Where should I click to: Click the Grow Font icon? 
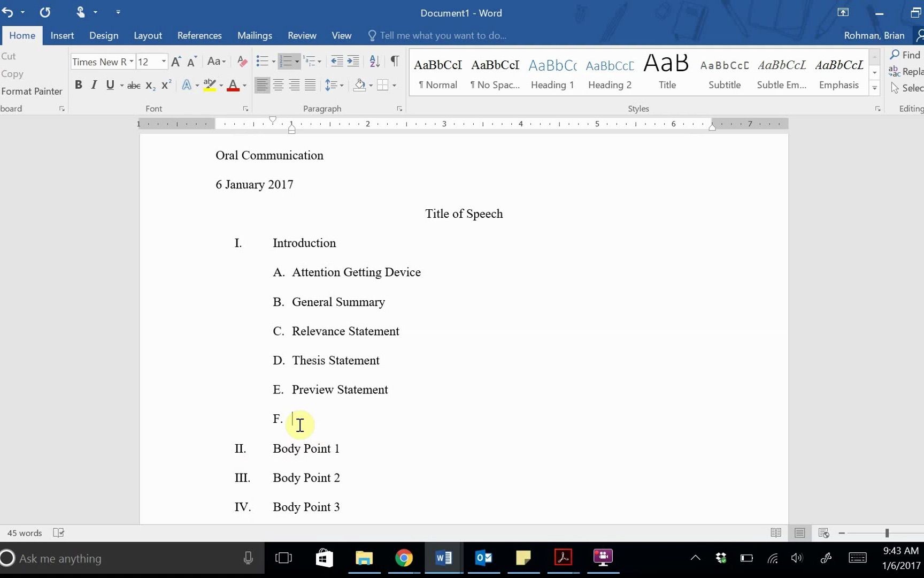point(176,62)
